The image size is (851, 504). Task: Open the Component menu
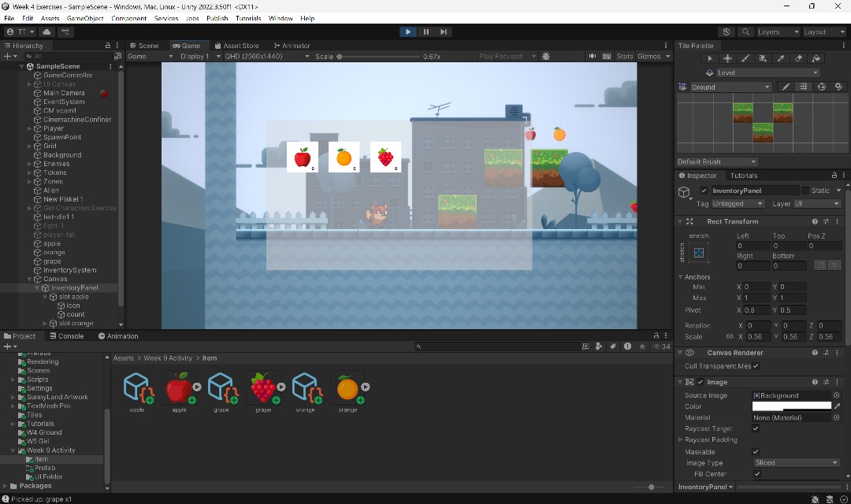tap(128, 18)
